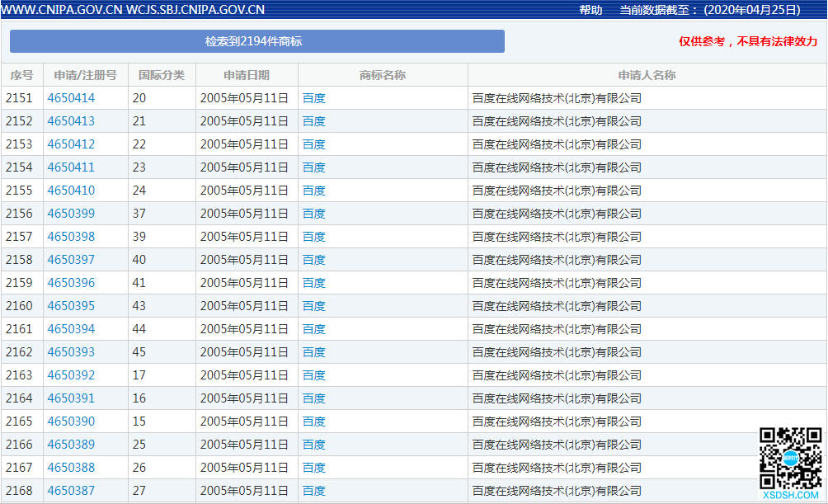This screenshot has width=828, height=504.
Task: Open registration number 4650414
Action: (71, 98)
